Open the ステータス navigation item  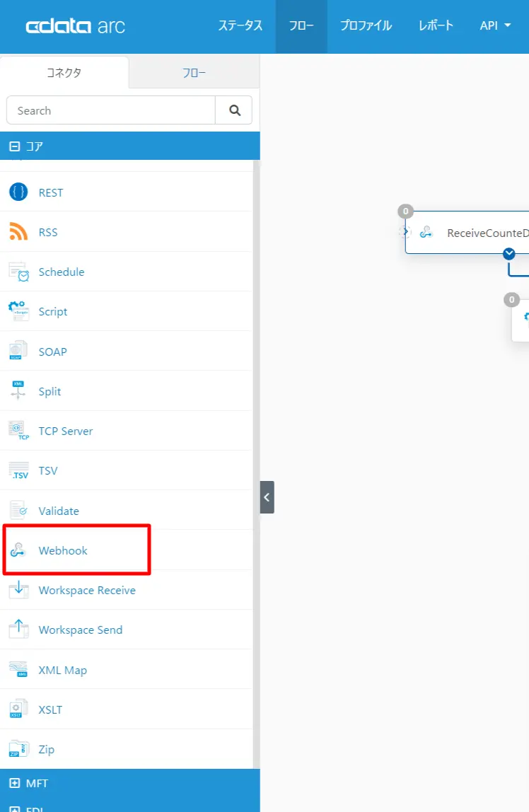pos(240,26)
